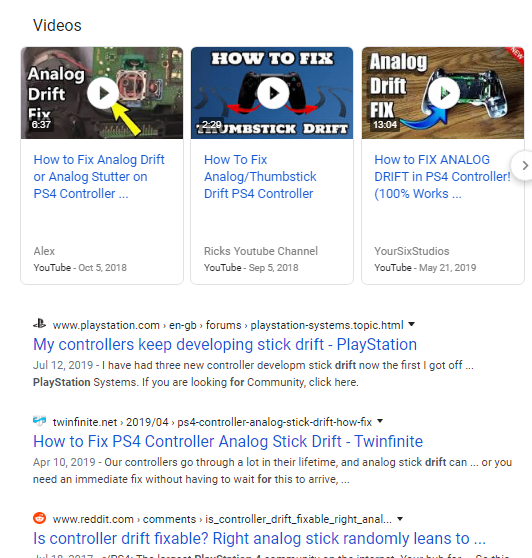Expand the reddit.com result dropdown arrow
The image size is (532, 558).
400,519
